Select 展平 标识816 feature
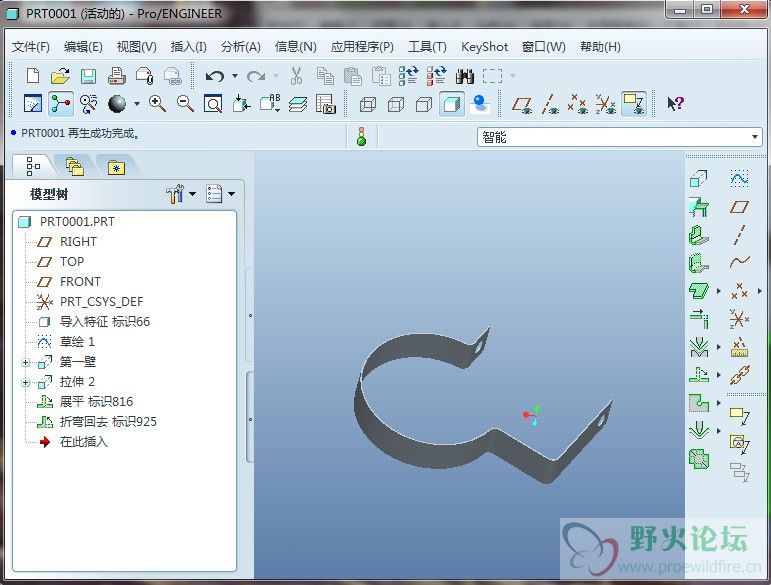771x585 pixels. [x=96, y=402]
